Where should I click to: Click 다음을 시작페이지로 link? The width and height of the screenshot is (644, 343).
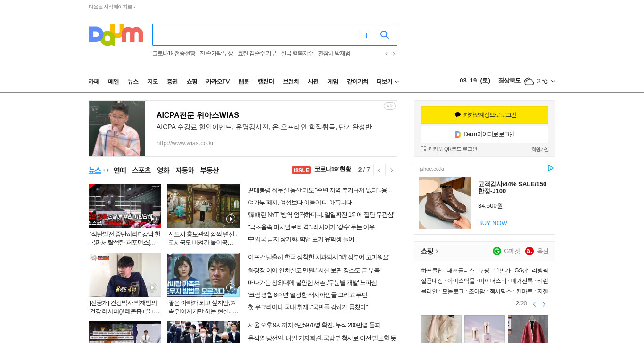point(112,7)
